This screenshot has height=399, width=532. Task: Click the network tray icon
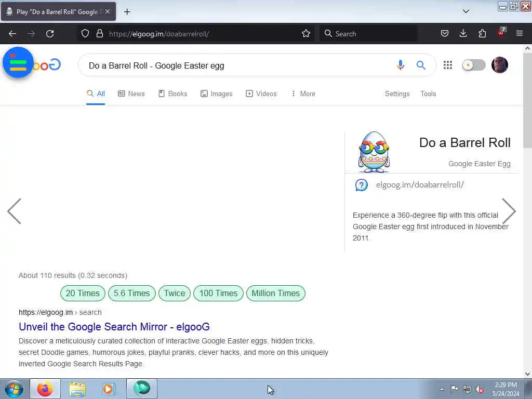[467, 389]
